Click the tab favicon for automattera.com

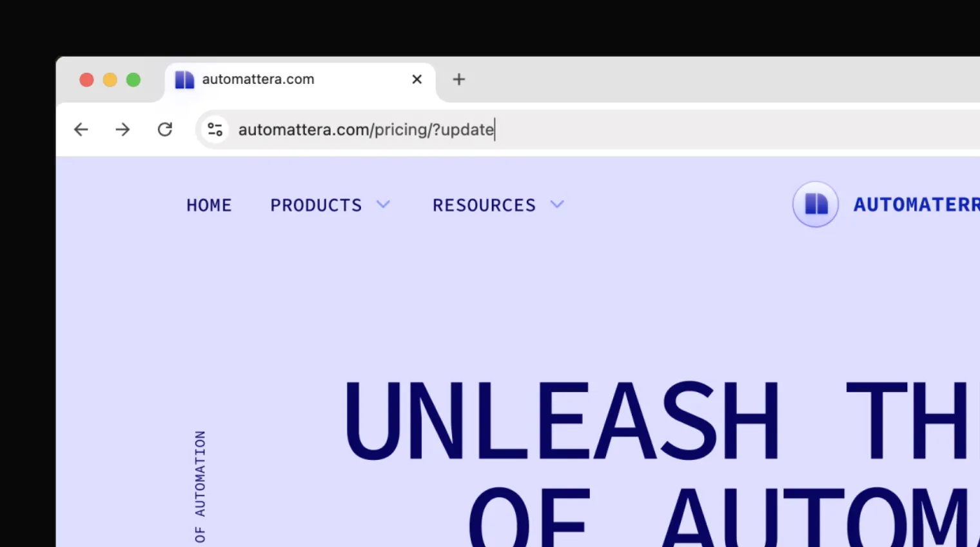[184, 79]
